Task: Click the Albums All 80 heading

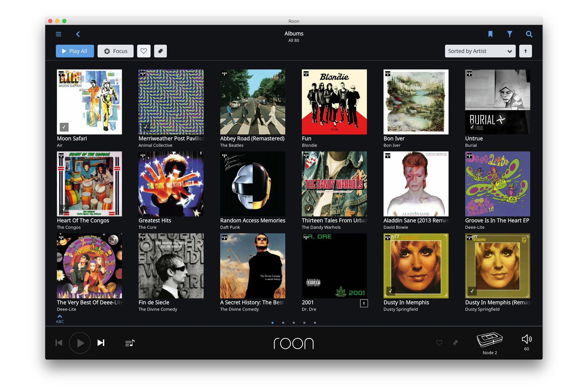Action: coord(294,36)
